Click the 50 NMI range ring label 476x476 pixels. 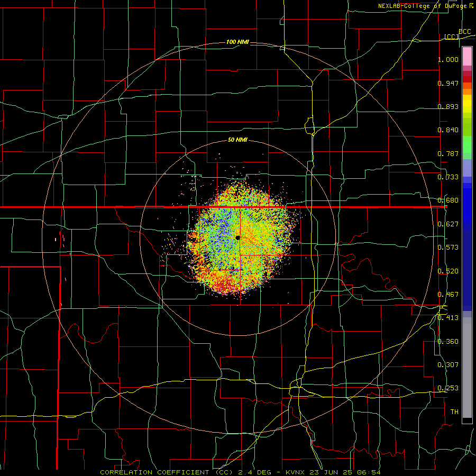(237, 140)
